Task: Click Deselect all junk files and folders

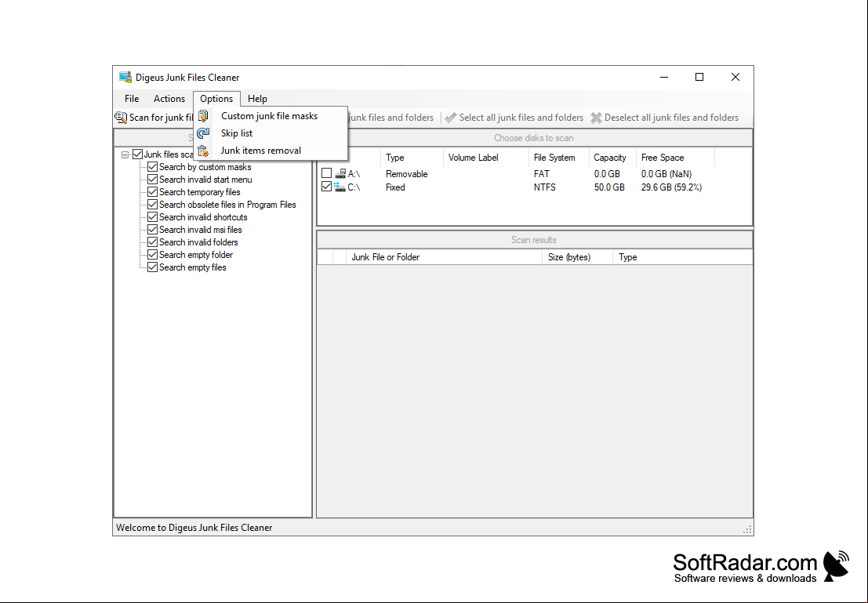Action: pyautogui.click(x=664, y=118)
